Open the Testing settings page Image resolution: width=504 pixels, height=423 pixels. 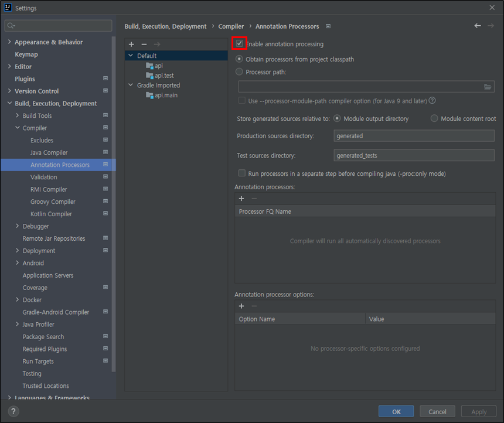[32, 374]
